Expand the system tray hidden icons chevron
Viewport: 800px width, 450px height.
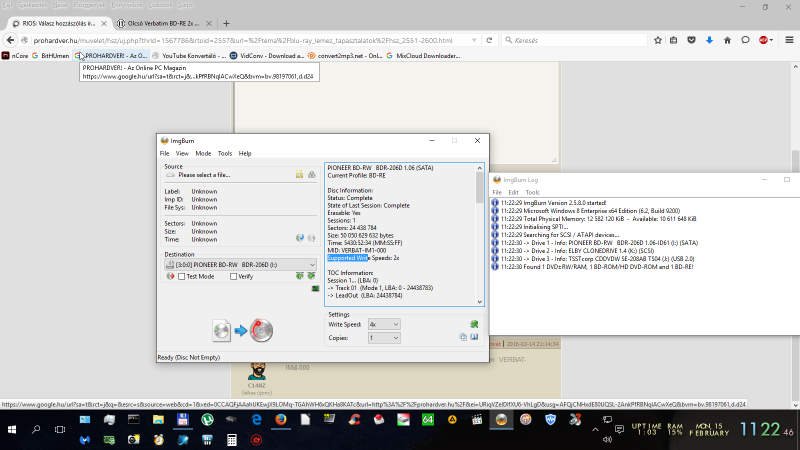point(595,430)
